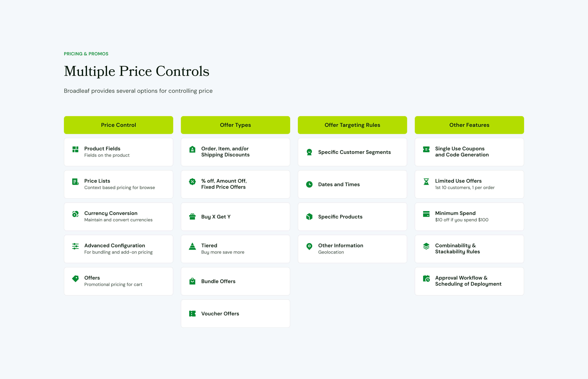The height and width of the screenshot is (379, 588).
Task: Click the Limited Use Offers hourglass icon
Action: tap(426, 182)
